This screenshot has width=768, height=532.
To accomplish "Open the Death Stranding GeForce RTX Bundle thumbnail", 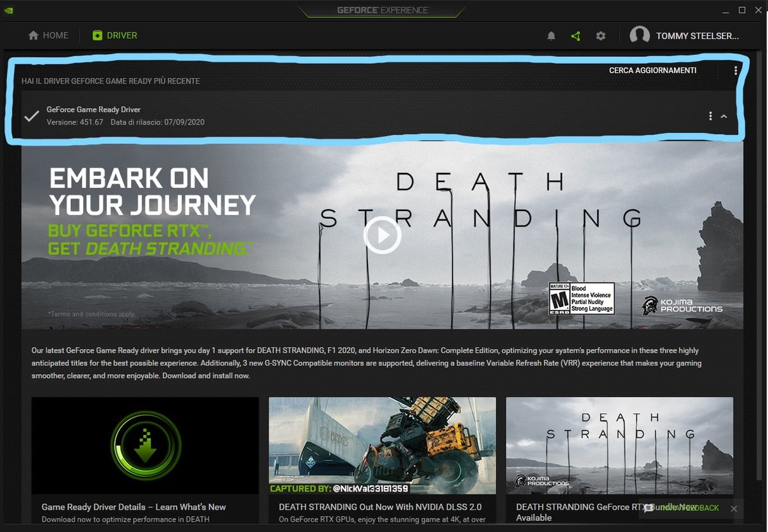I will point(620,445).
